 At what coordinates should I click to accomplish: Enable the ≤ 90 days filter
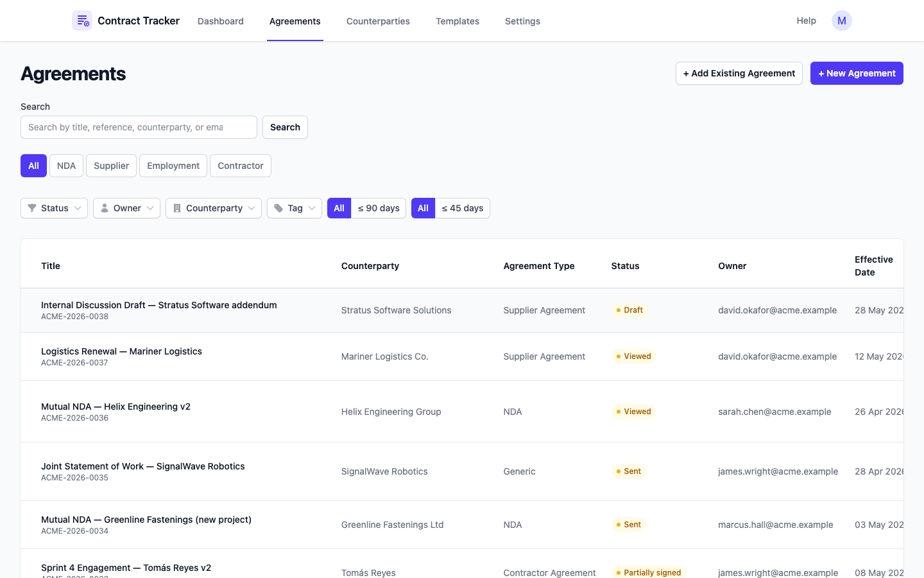379,208
